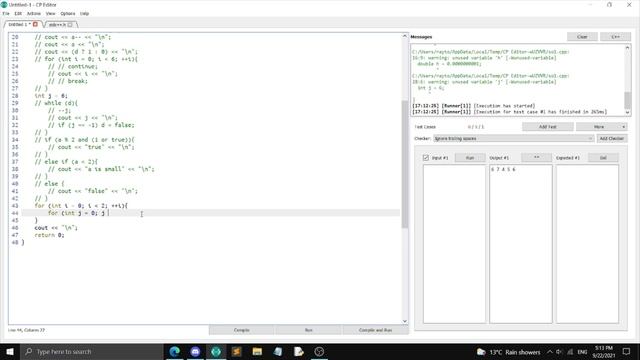Screen dimensions: 640x360
Task: Click the Messages scrollbar up arrow
Action: (627, 48)
